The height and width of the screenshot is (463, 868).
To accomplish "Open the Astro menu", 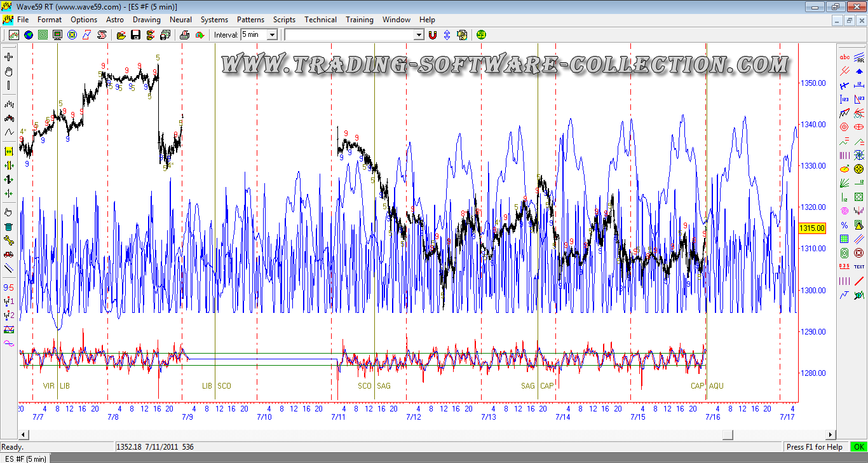I will [x=115, y=20].
